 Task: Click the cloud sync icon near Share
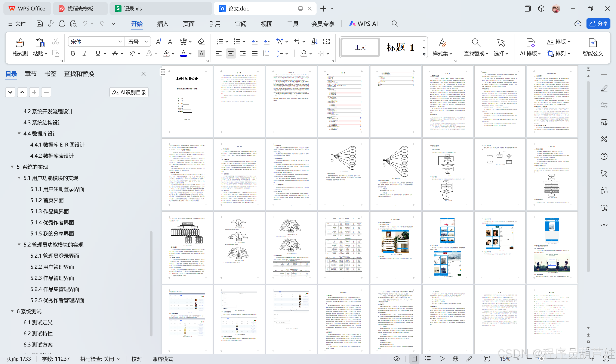coord(578,23)
